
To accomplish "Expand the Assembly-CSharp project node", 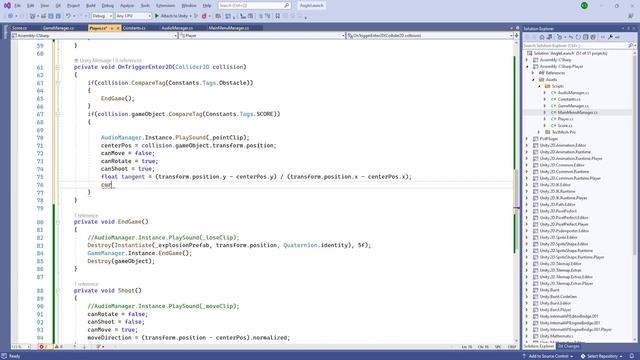I will (527, 60).
